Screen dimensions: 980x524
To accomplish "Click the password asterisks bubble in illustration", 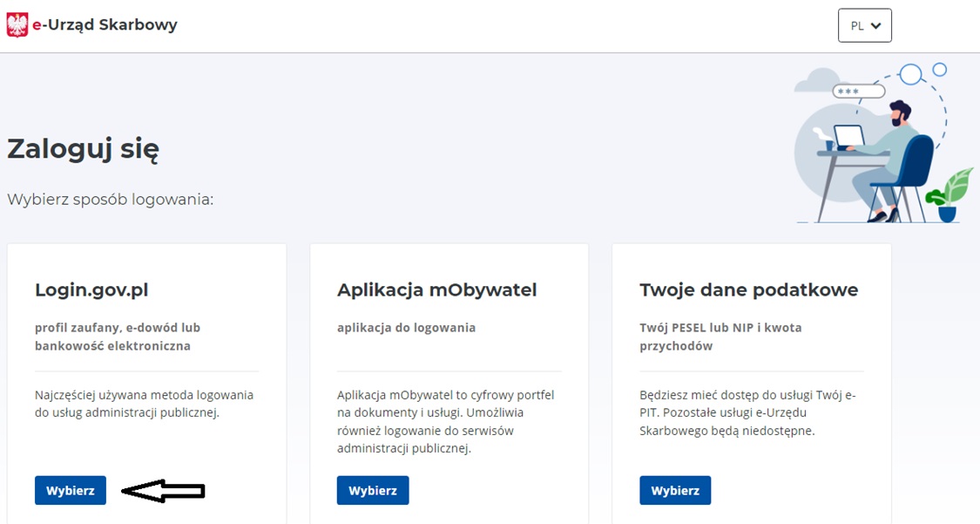I will click(858, 92).
